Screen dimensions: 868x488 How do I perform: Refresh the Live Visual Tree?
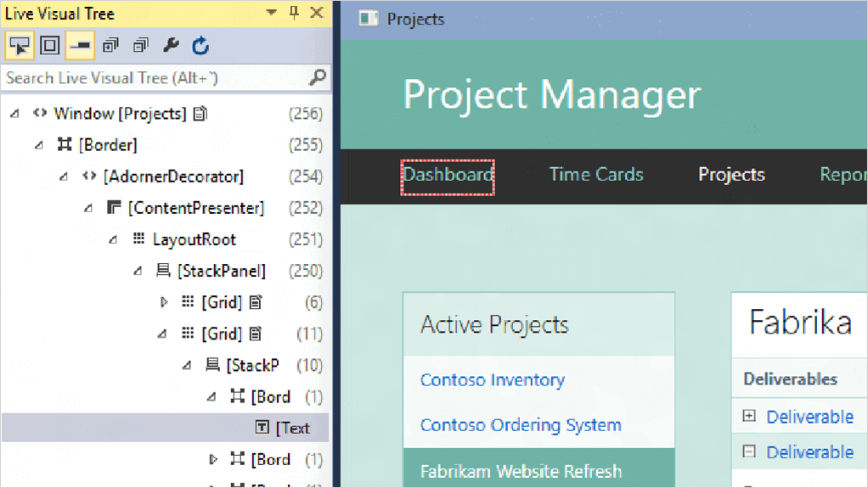point(200,46)
